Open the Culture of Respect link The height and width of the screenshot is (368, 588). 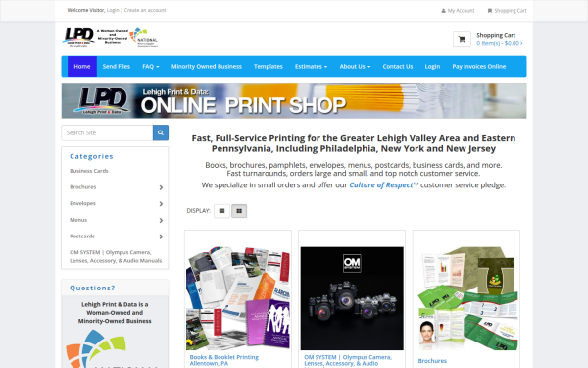pos(383,185)
